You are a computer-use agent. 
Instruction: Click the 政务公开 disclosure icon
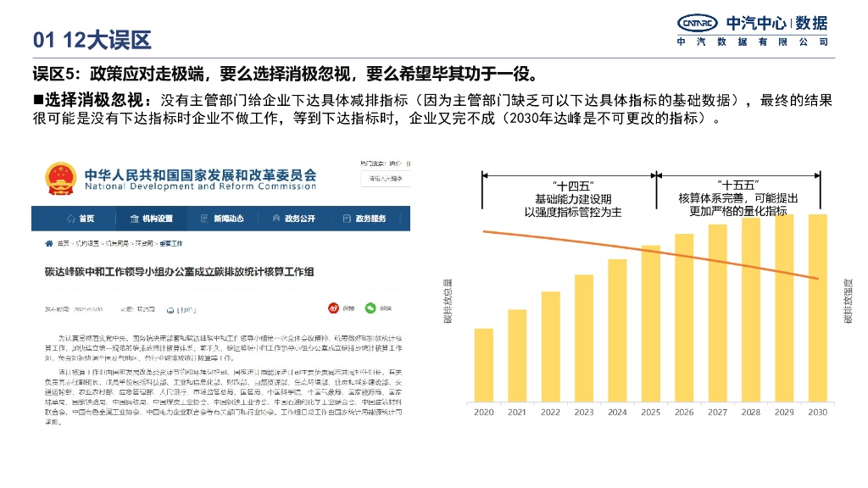275,218
